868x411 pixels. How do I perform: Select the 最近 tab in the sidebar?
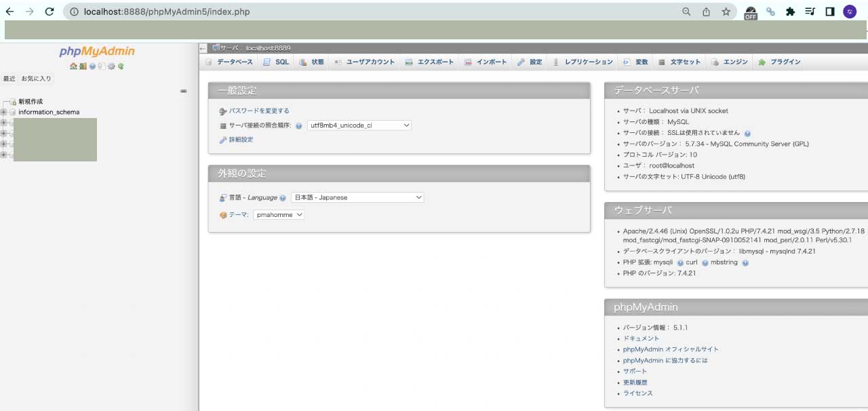[x=9, y=79]
